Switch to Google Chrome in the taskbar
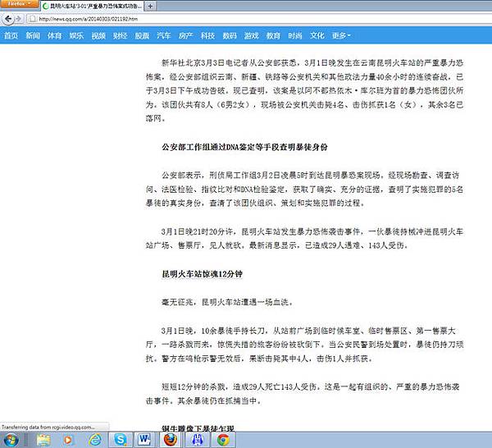Viewport: 492px width, 448px height. [x=223, y=440]
